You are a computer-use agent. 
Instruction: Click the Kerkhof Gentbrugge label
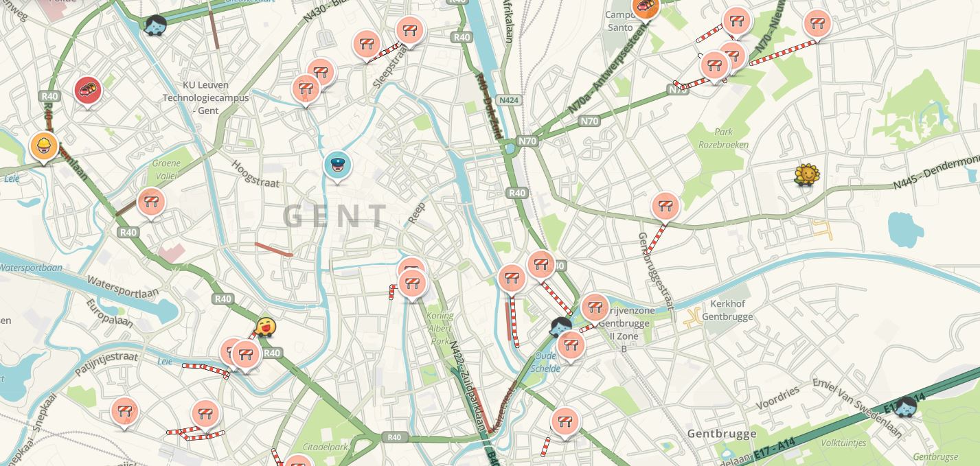click(x=728, y=310)
